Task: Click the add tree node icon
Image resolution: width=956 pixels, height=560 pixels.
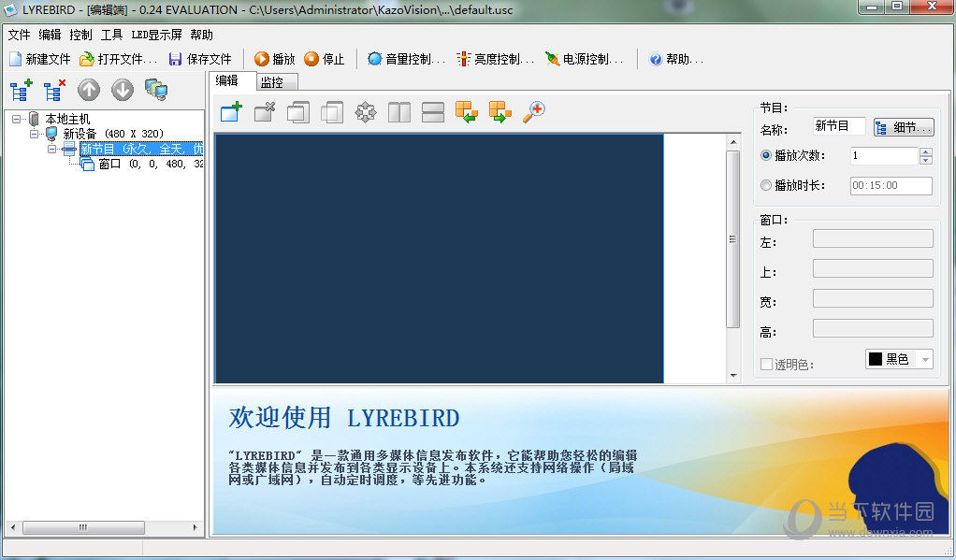Action: tap(21, 90)
